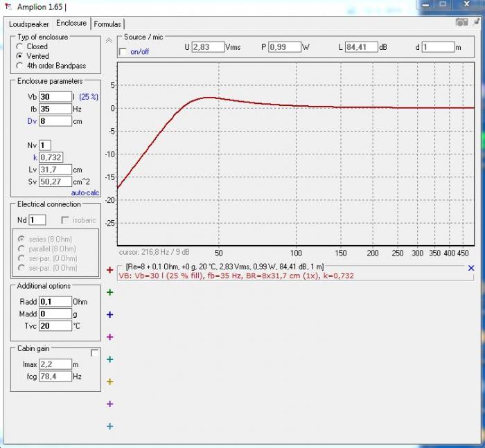Click the blue k label
The height and width of the screenshot is (448, 485).
pyautogui.click(x=35, y=157)
